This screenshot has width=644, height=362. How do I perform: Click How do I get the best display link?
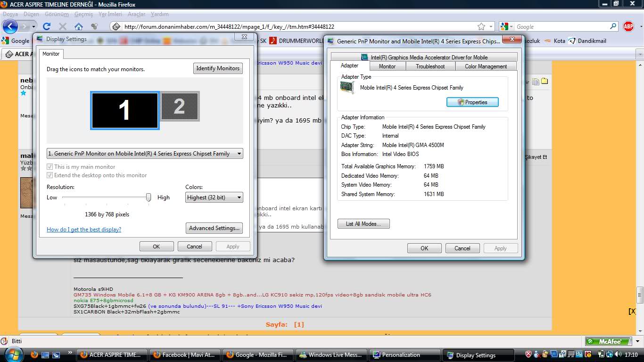click(x=84, y=230)
